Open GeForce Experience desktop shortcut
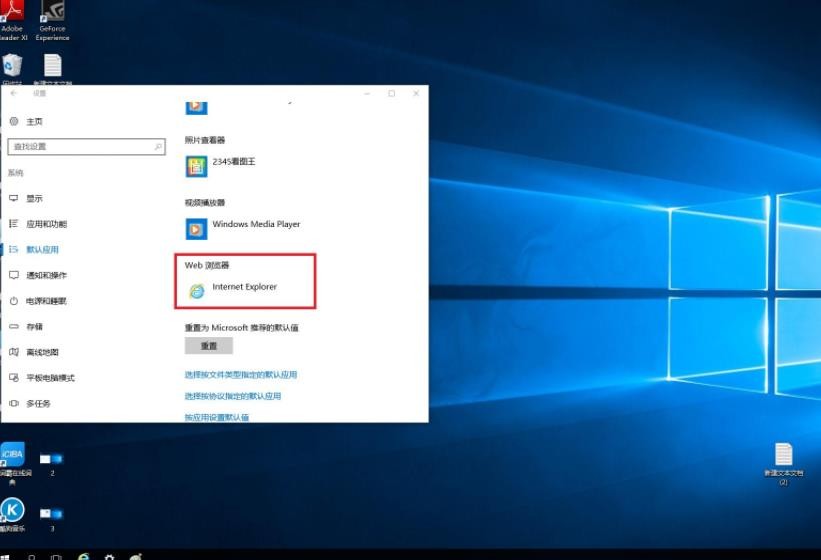Screen dimensions: 821x560 pyautogui.click(x=52, y=14)
